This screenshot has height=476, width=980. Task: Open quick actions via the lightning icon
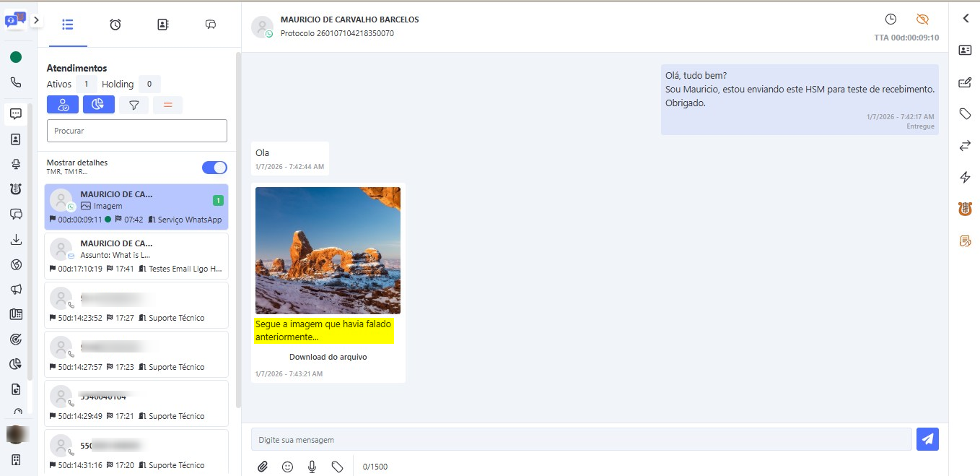point(965,177)
